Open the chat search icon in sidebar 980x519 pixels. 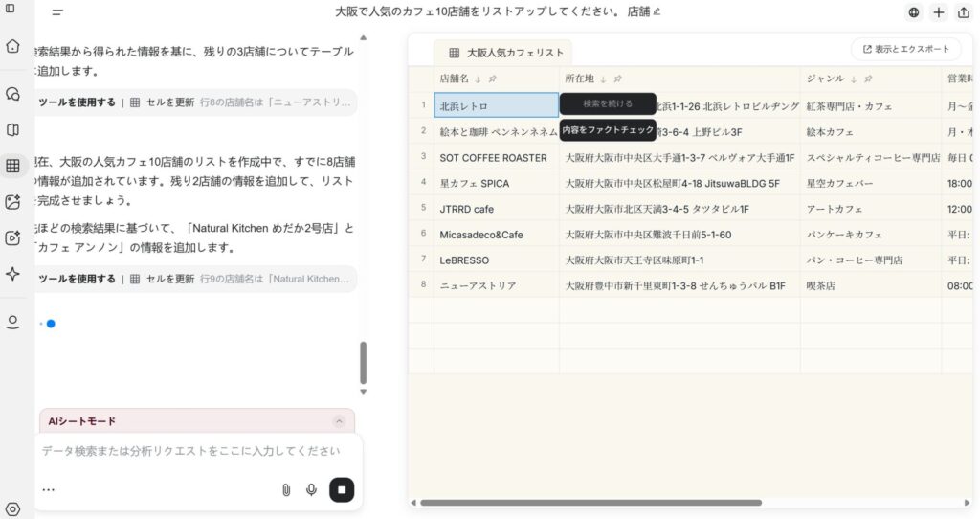tap(12, 94)
